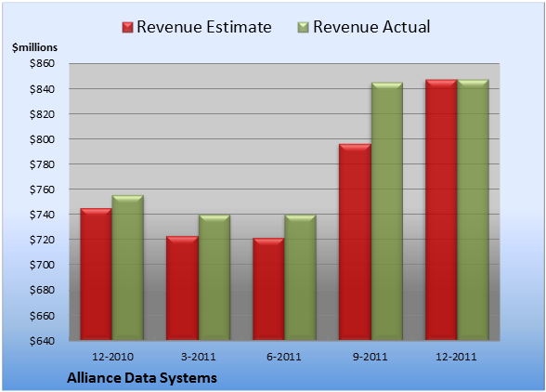The width and height of the screenshot is (546, 392).
Task: Select the $760 axis value
Action: (x=42, y=189)
